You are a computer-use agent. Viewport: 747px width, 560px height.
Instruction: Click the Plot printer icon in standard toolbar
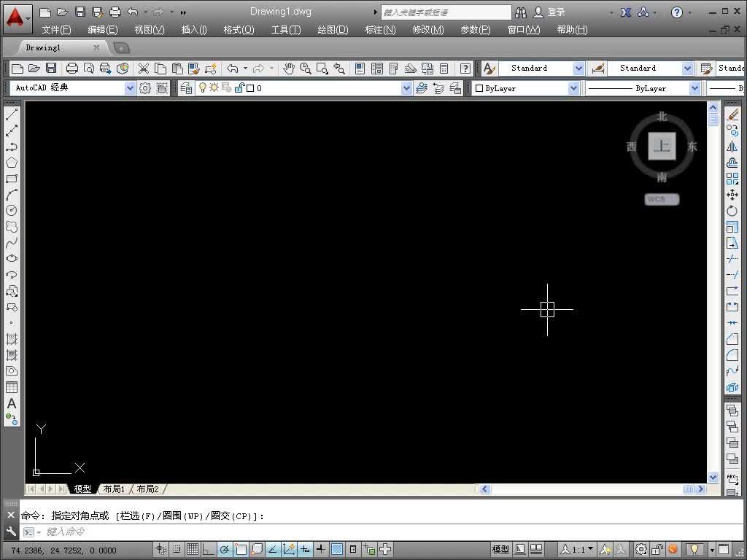pos(72,69)
